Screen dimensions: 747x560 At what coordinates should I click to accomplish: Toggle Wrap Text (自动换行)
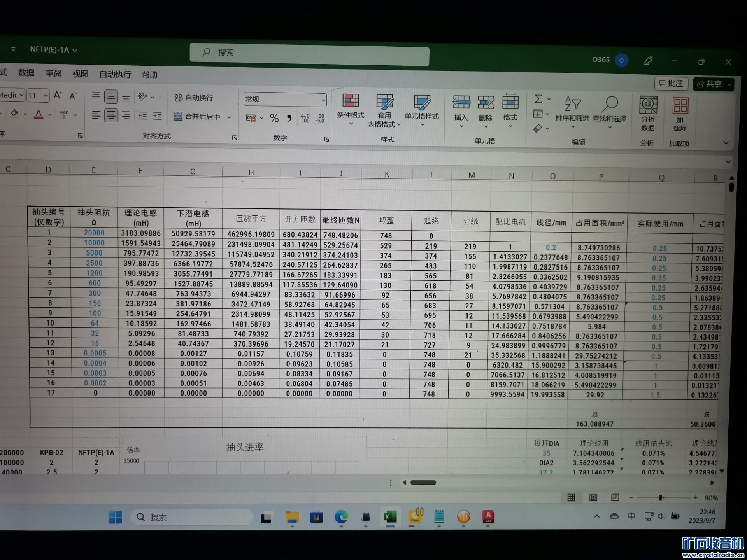194,98
